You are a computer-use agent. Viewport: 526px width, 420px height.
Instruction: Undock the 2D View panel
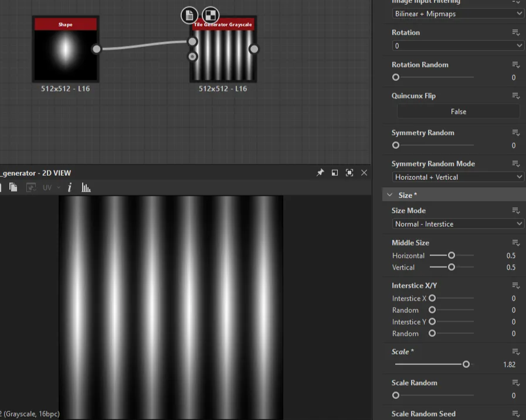coord(335,173)
